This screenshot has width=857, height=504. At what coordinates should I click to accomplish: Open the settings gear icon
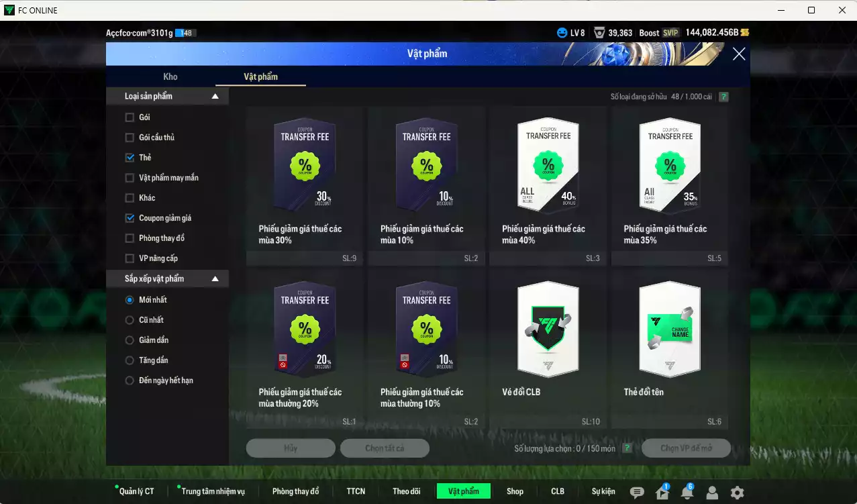pyautogui.click(x=738, y=491)
